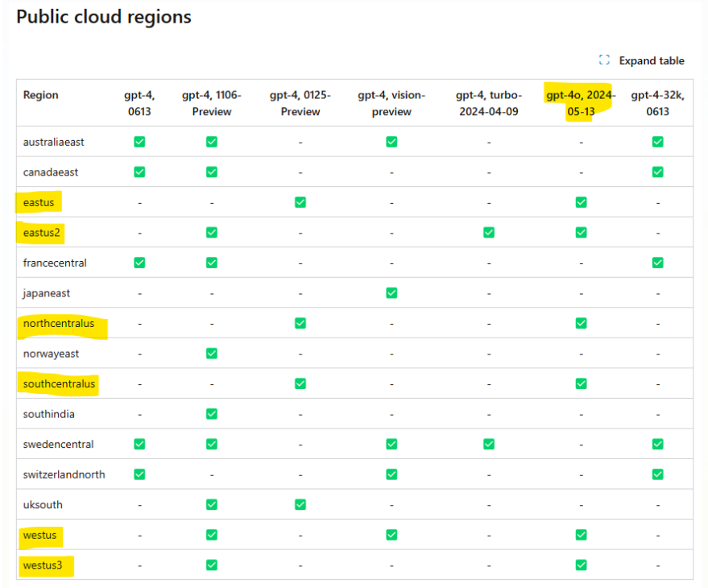Click eastus checkmark under gpt-4o, 2024-05-13
Screen dimensions: 708x588
click(581, 202)
